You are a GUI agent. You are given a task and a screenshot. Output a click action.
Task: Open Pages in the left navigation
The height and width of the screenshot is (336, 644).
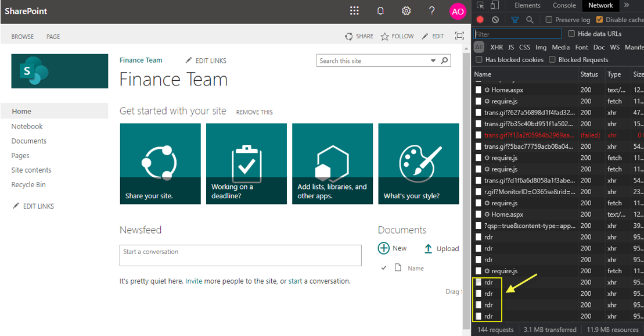click(20, 155)
